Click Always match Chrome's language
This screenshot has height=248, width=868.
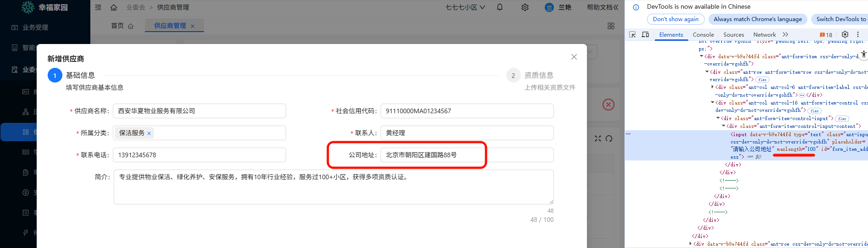point(757,19)
